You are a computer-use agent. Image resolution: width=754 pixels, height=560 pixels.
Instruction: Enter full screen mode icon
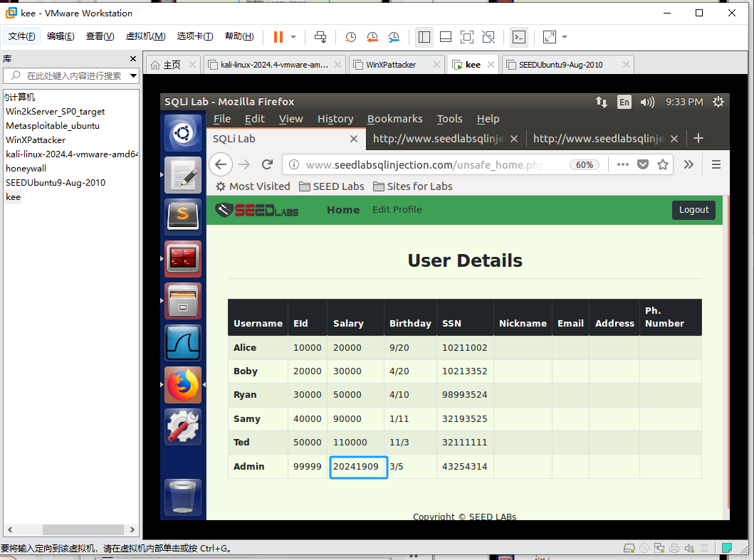tap(467, 37)
